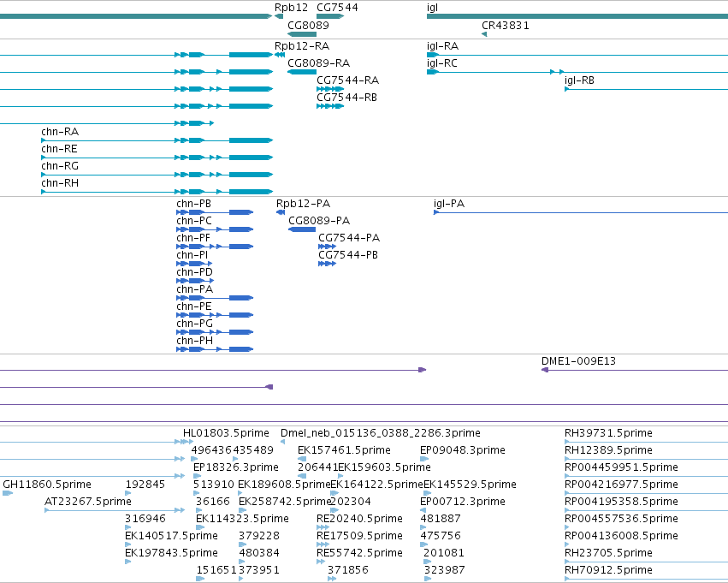Click the chn-PI protein feature

(x=194, y=264)
